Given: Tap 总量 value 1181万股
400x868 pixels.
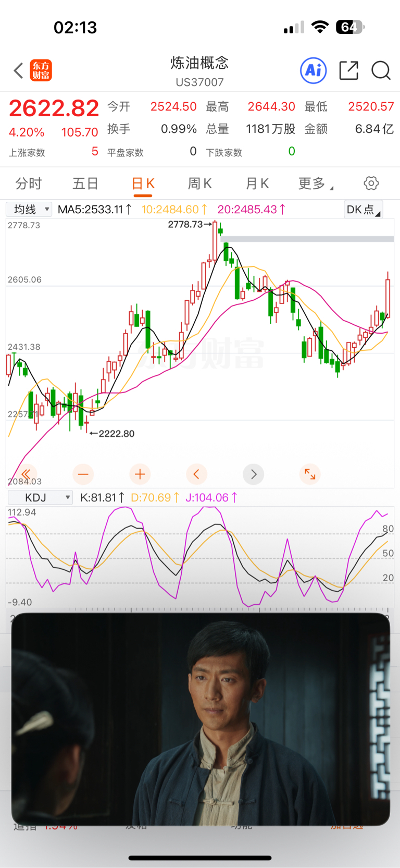Looking at the screenshot, I should click(271, 129).
